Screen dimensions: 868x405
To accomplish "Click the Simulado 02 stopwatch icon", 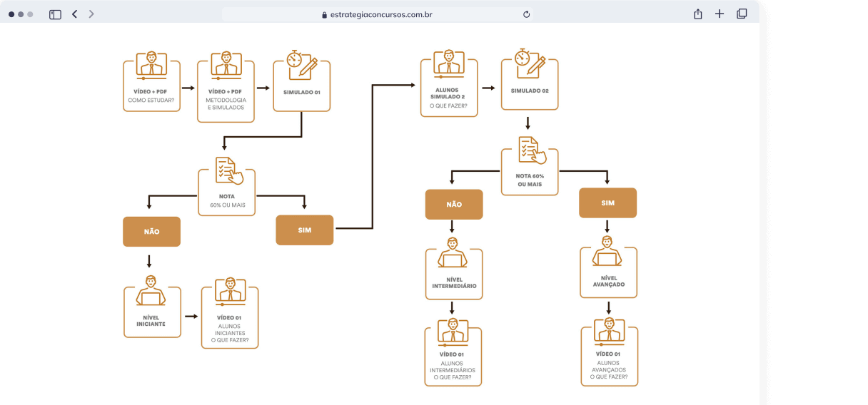I will click(530, 63).
